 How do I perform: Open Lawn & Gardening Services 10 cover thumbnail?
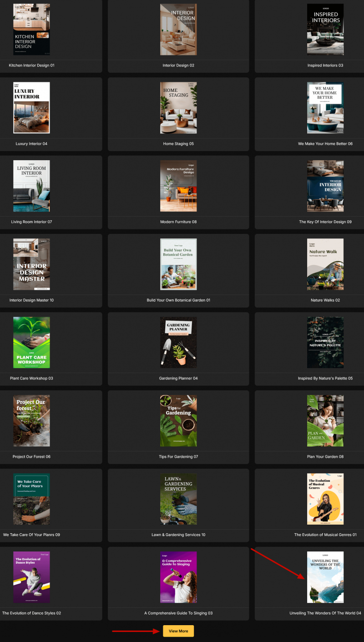(178, 499)
